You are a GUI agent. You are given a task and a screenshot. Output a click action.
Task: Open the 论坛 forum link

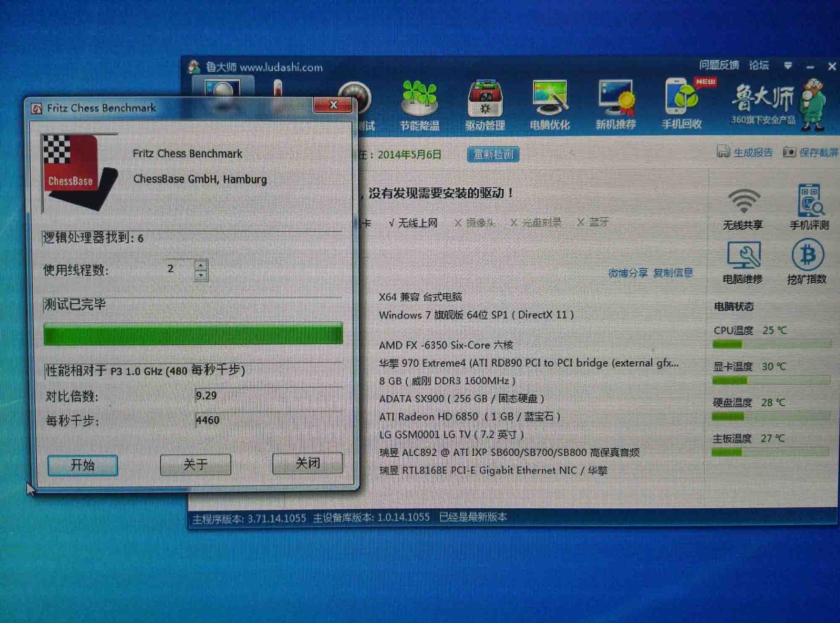click(759, 65)
